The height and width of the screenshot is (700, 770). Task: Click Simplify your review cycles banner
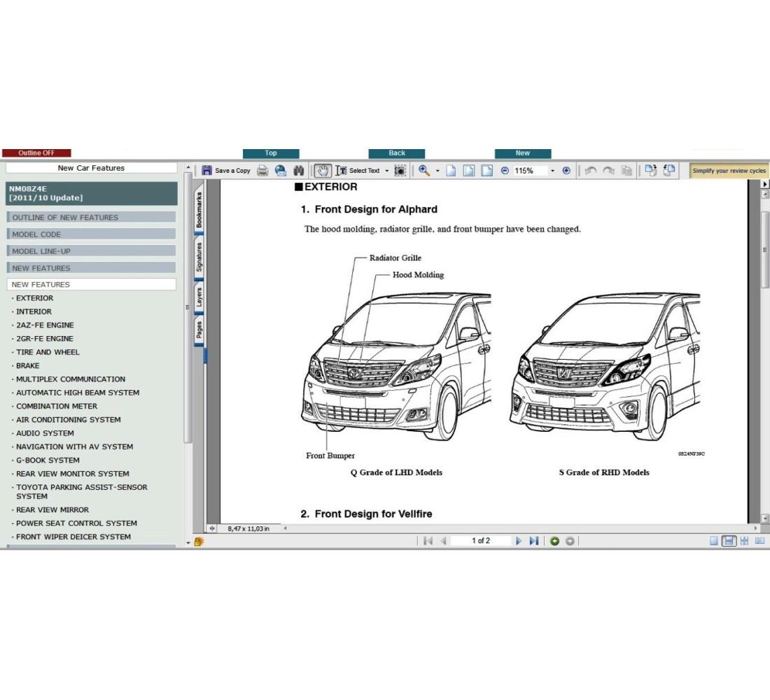click(x=729, y=171)
